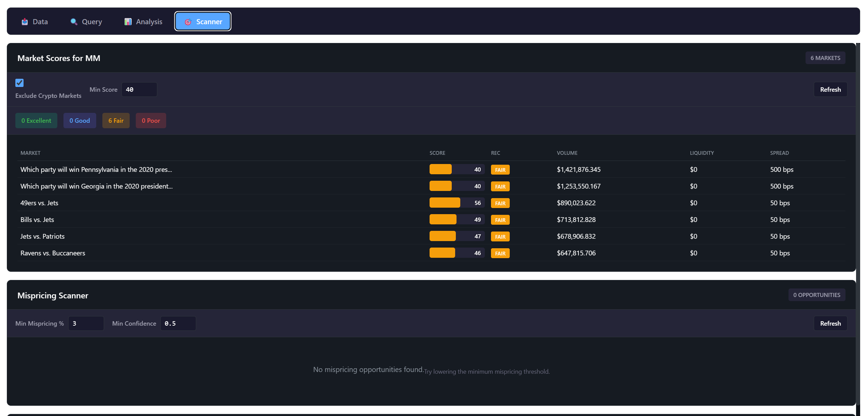Click volume $1,253,550.167

coord(579,186)
